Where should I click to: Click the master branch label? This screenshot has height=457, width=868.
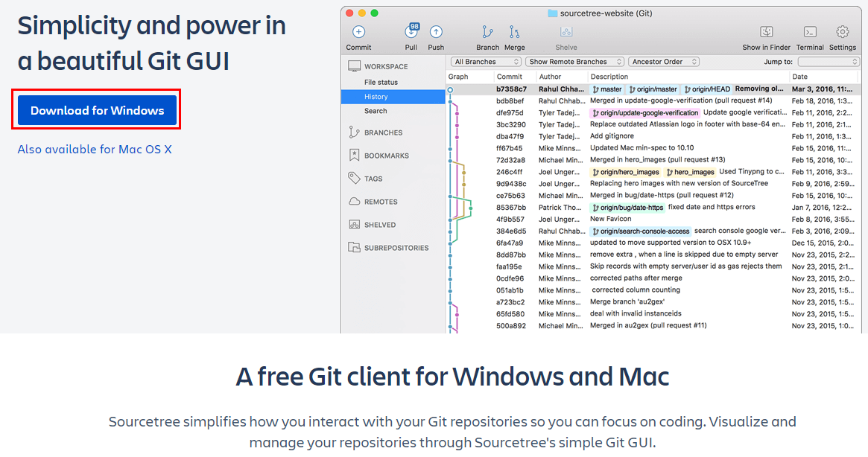pos(607,89)
